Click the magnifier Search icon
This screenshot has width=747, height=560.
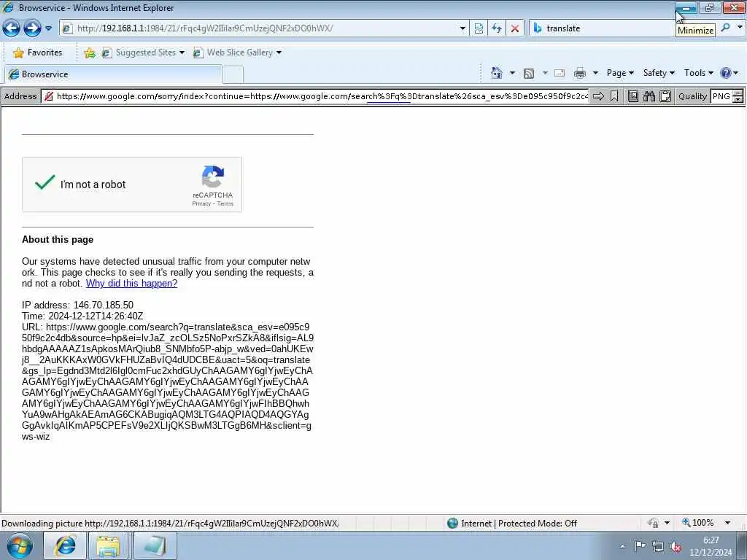[x=725, y=28]
